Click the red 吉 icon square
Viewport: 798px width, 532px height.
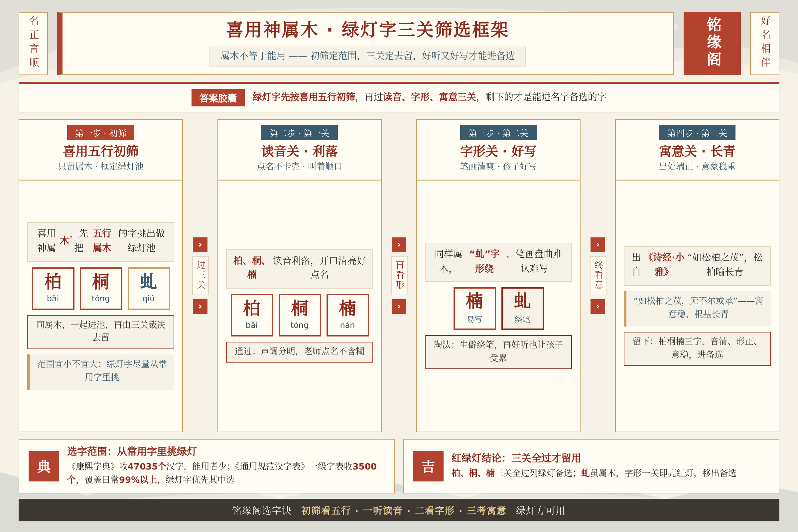(428, 466)
